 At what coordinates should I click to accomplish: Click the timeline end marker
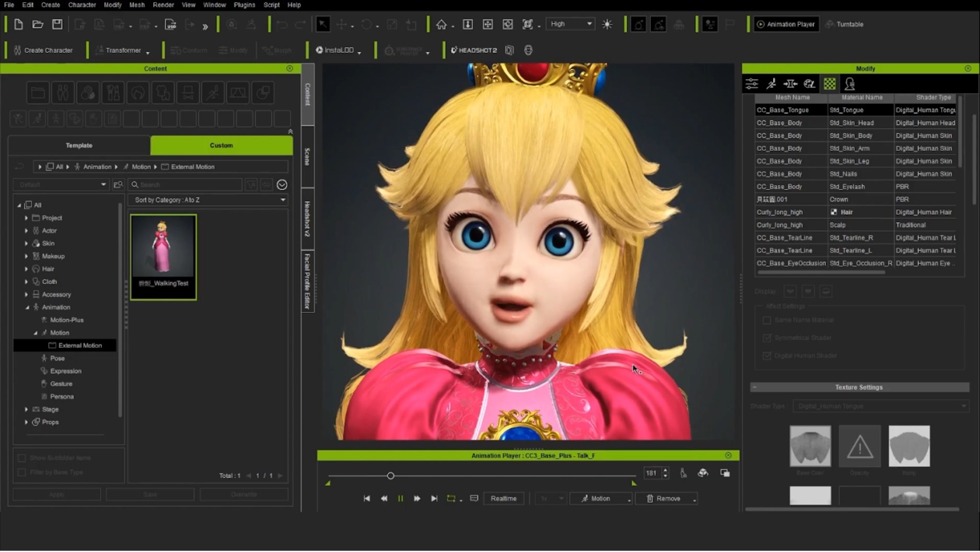634,484
